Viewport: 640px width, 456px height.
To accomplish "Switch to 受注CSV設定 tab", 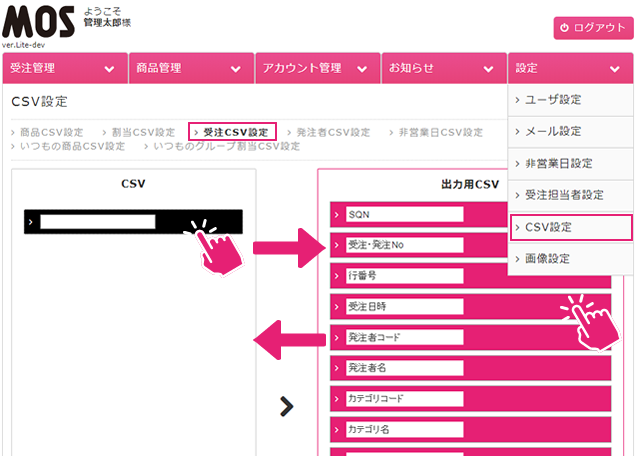I will point(233,132).
